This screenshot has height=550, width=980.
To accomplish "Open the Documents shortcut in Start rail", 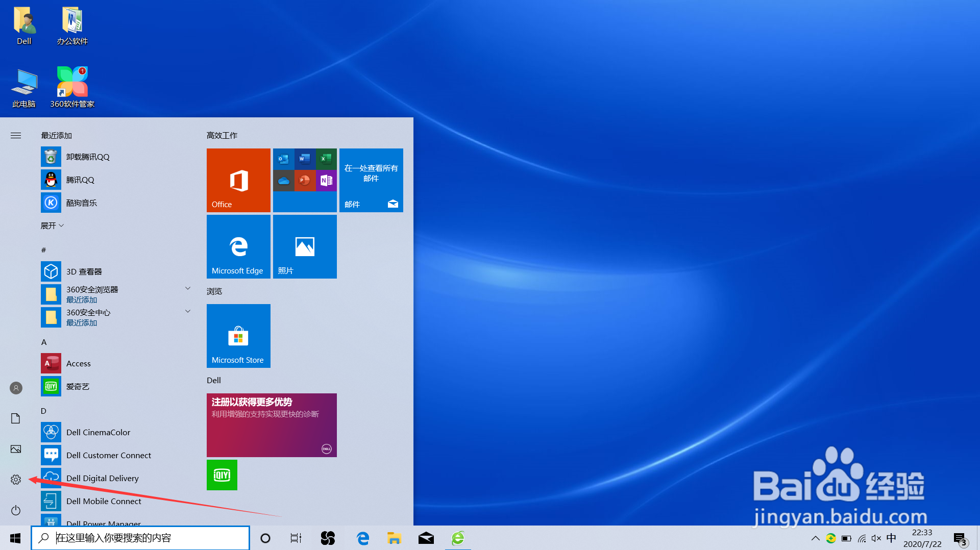I will click(x=16, y=418).
